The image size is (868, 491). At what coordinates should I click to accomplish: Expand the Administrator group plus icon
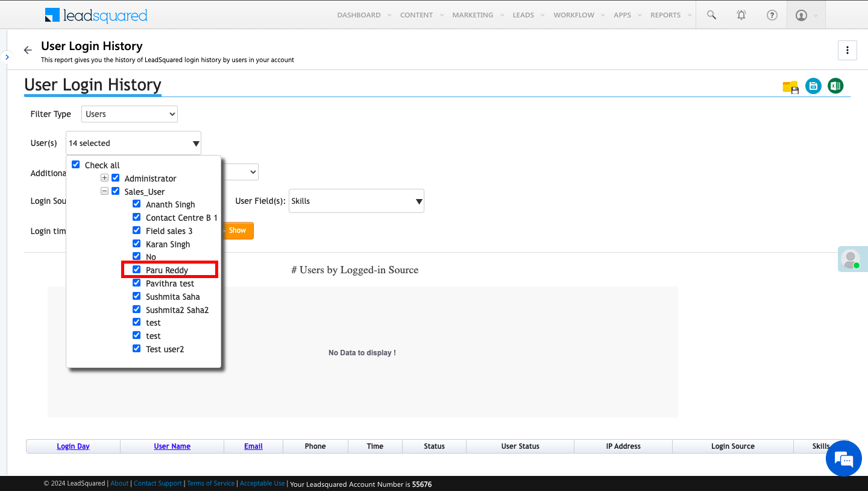coord(104,178)
